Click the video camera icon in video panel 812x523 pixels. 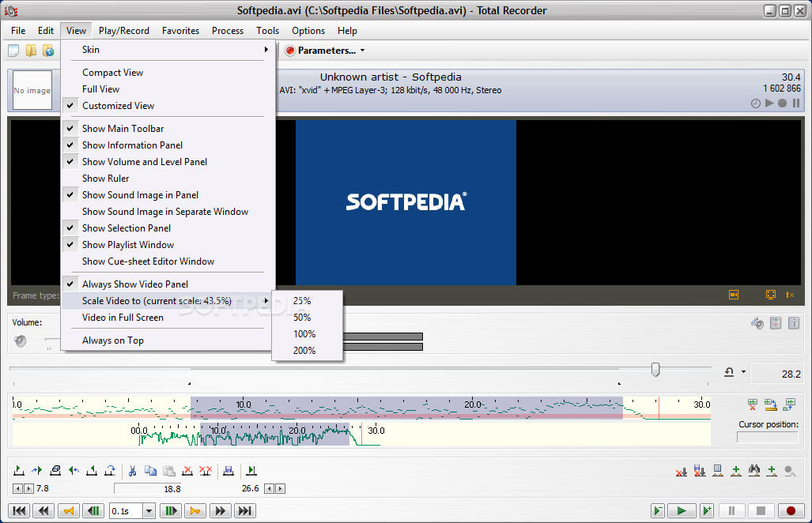coord(734,295)
